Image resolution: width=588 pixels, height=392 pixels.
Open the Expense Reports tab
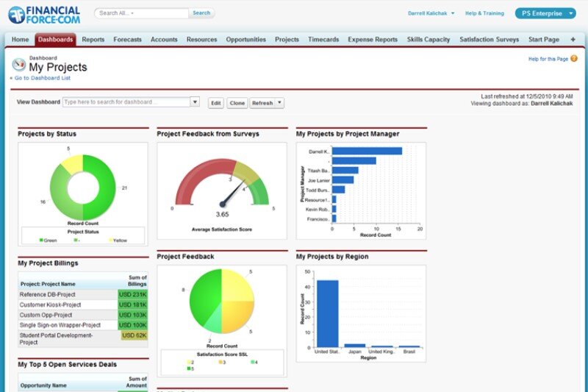pos(373,40)
